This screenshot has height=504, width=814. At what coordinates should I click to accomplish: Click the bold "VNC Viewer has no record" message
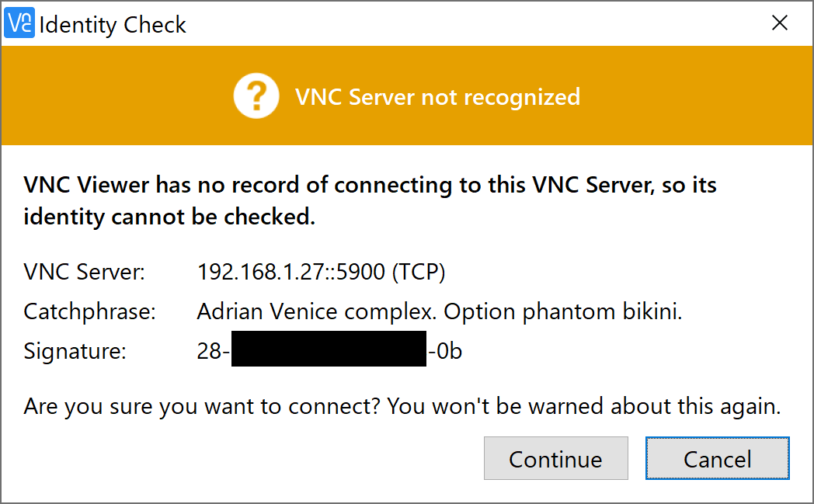click(370, 186)
